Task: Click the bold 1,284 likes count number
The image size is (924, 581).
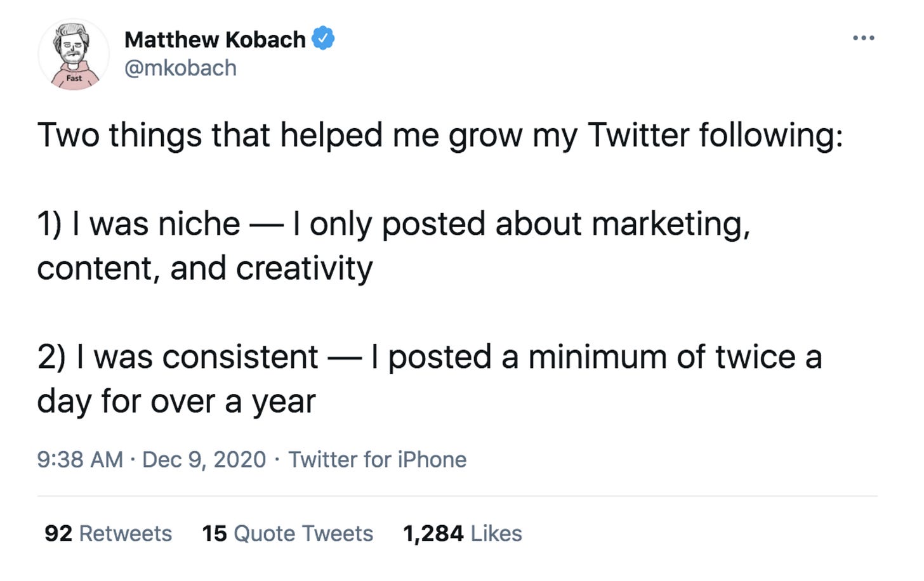Action: (433, 534)
